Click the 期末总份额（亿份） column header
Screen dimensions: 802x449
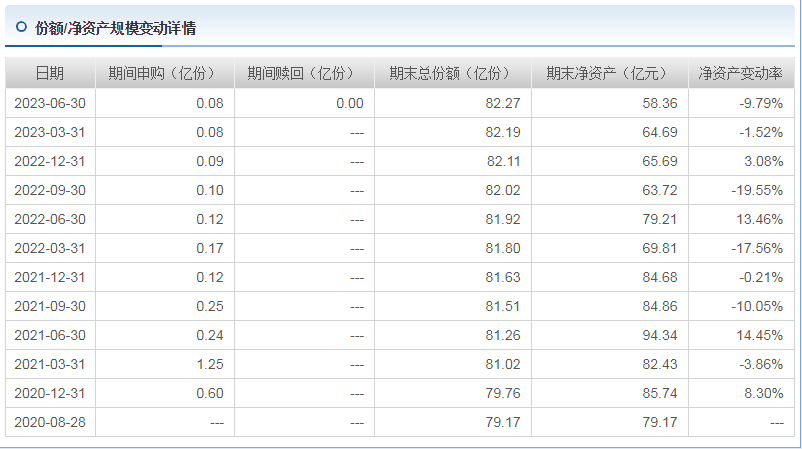coord(453,74)
